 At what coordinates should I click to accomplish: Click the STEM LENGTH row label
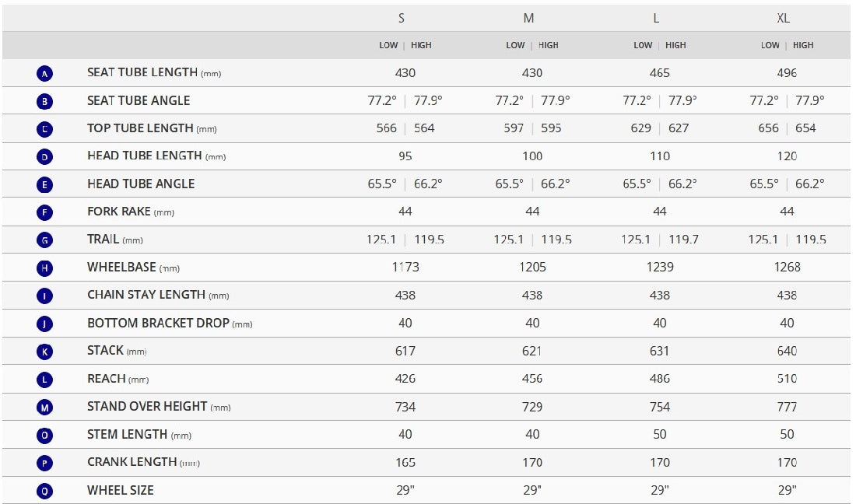click(x=127, y=434)
